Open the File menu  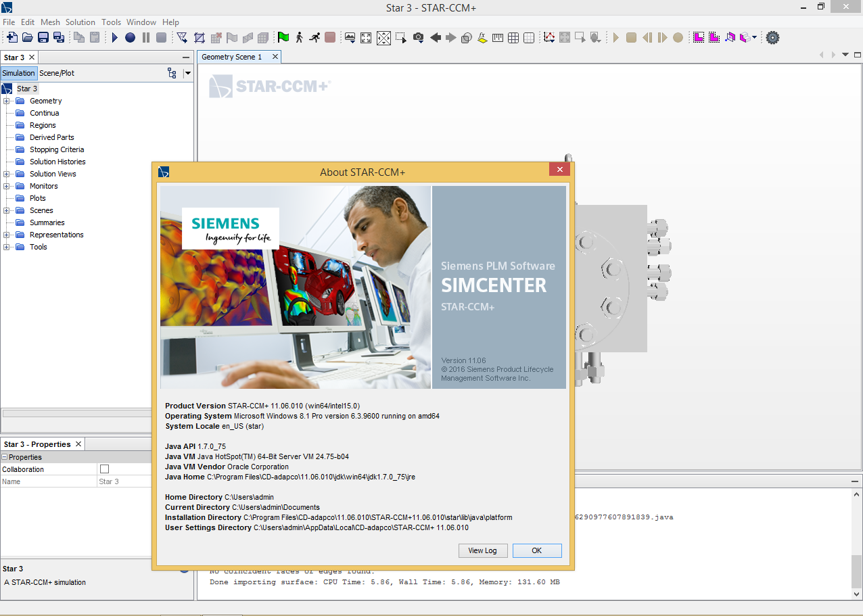tap(9, 22)
